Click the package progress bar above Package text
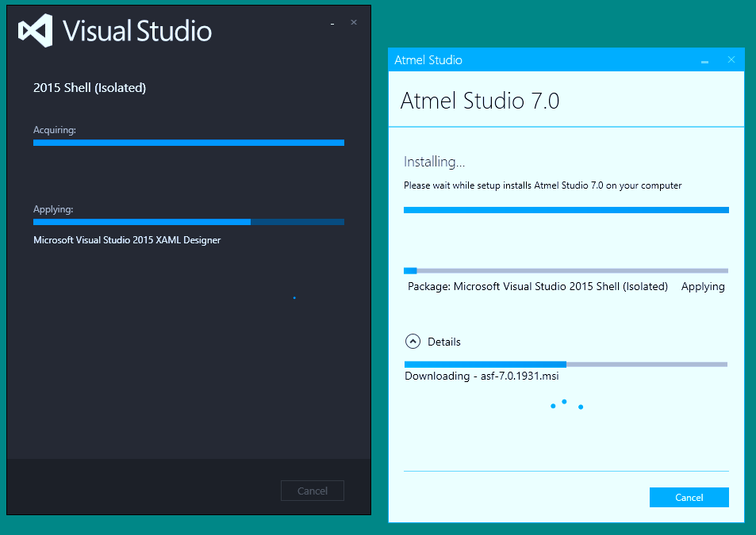The height and width of the screenshot is (535, 756). (566, 270)
